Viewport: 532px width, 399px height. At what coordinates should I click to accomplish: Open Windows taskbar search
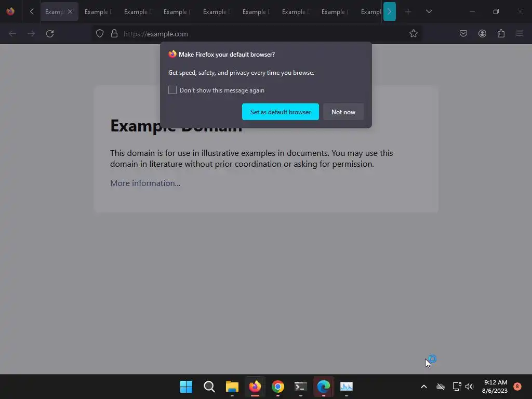click(209, 387)
